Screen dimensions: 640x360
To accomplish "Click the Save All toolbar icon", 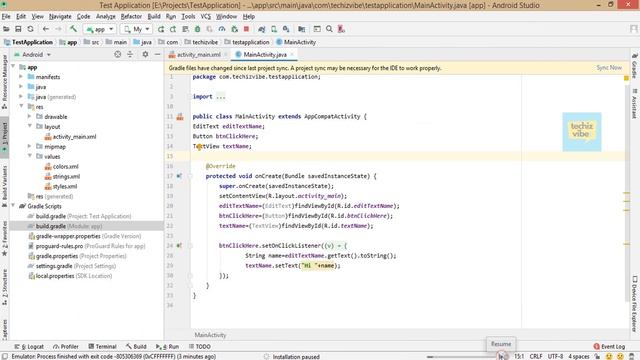I will [x=18, y=29].
